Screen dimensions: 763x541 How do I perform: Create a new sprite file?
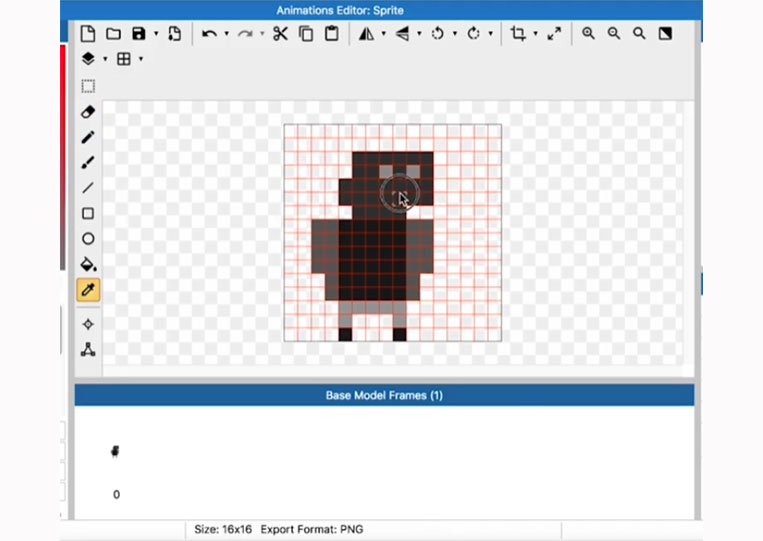[88, 34]
